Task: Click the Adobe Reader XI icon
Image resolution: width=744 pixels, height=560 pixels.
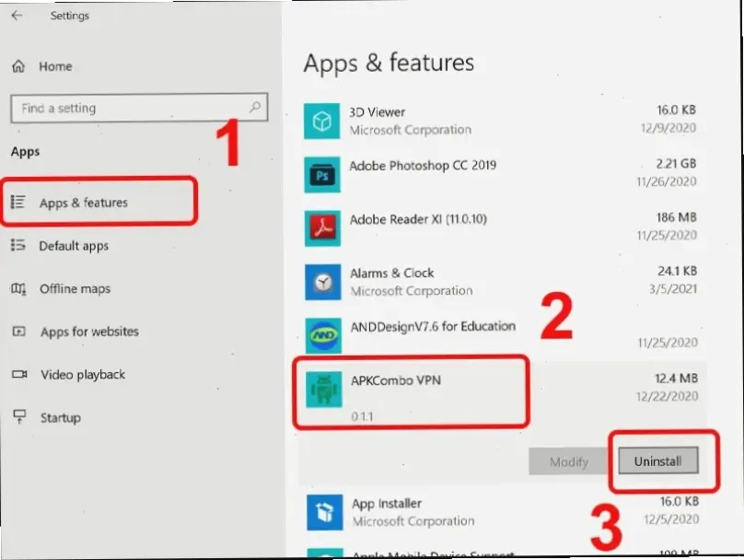Action: pos(322,228)
